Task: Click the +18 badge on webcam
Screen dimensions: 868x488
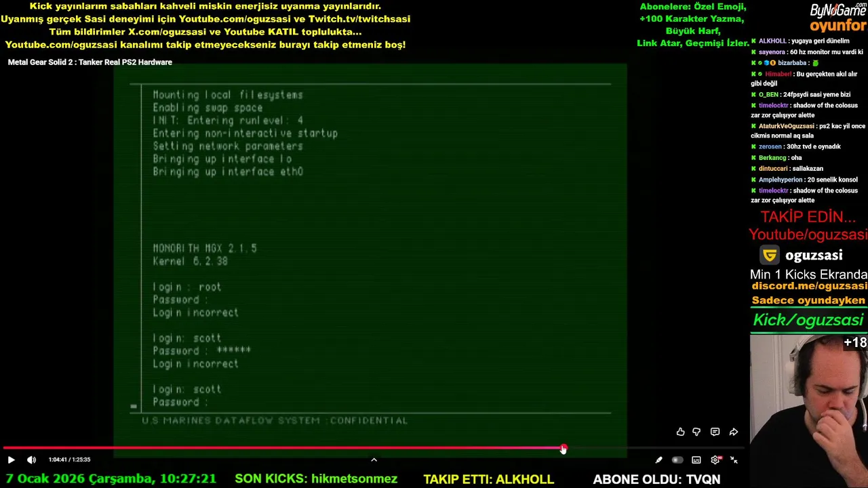Action: [855, 343]
